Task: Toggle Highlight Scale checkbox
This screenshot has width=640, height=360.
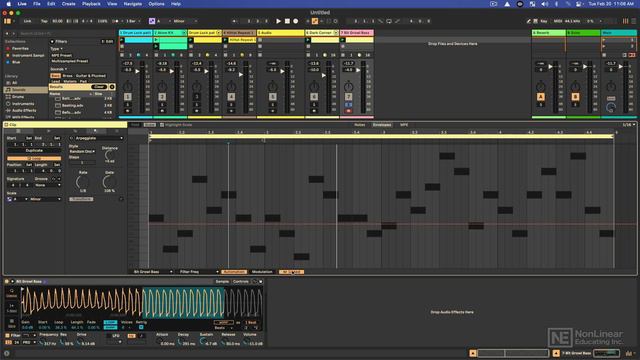Action: coord(162,125)
